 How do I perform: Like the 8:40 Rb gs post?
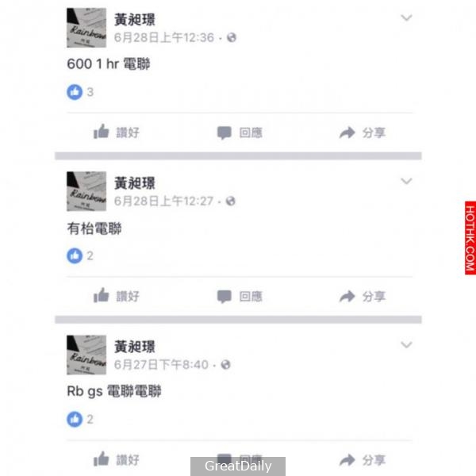tap(117, 459)
